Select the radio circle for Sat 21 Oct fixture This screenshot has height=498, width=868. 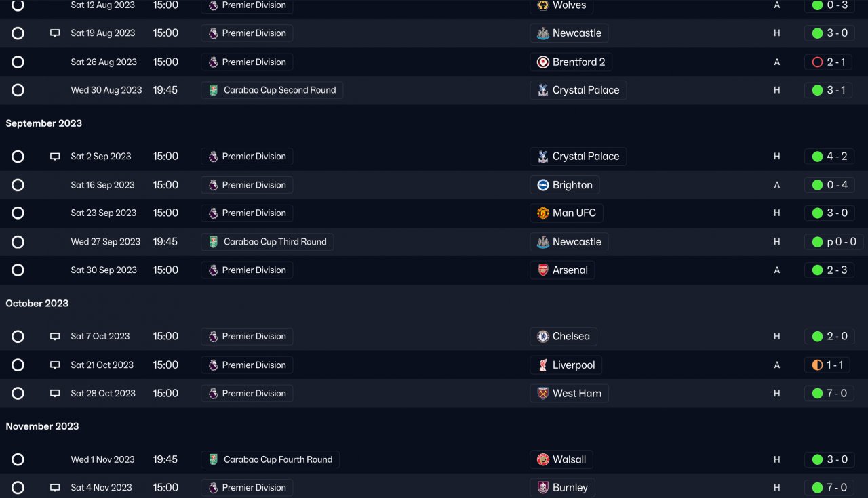[x=18, y=365]
